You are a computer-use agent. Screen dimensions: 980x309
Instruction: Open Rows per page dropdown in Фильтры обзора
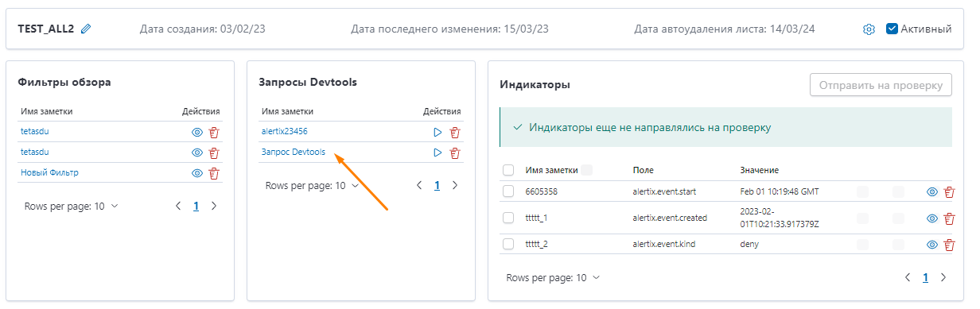[x=72, y=206]
